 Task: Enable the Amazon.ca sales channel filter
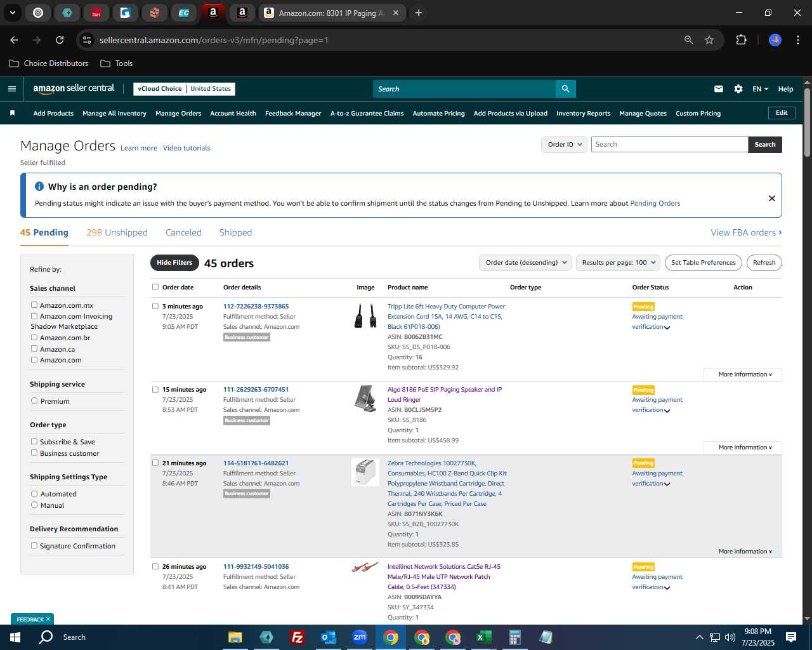click(34, 348)
